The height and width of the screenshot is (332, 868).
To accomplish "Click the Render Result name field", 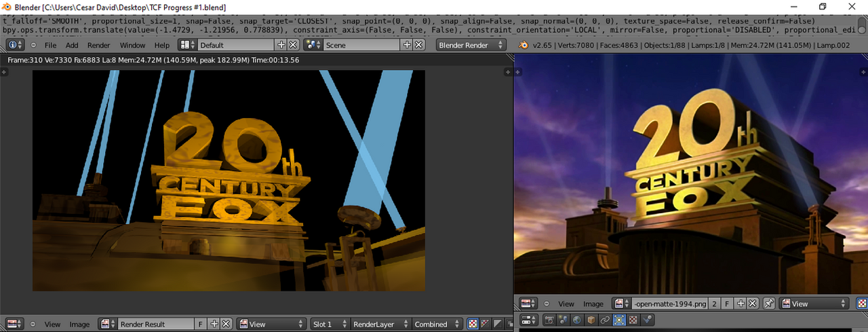I will [157, 324].
